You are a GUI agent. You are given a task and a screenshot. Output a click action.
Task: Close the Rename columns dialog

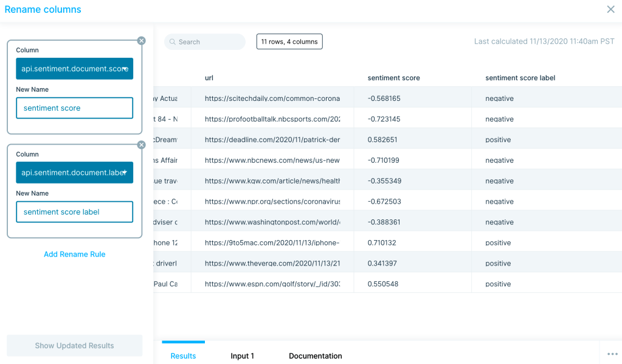pyautogui.click(x=610, y=9)
